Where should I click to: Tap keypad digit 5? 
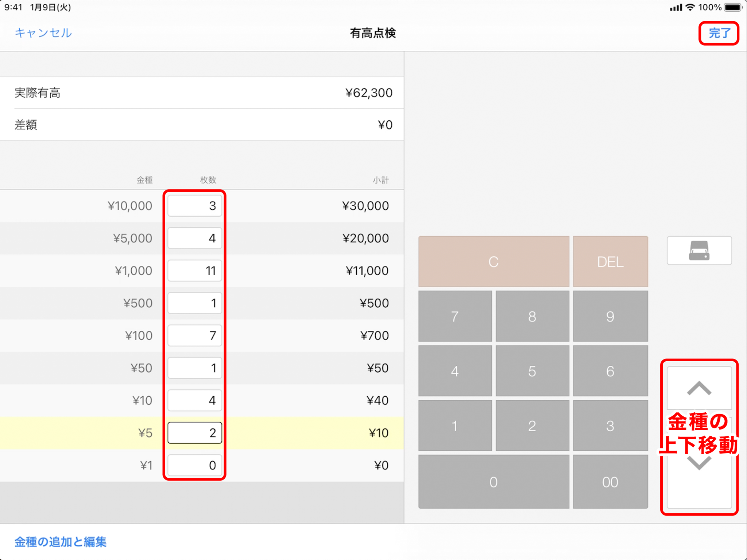click(x=532, y=371)
